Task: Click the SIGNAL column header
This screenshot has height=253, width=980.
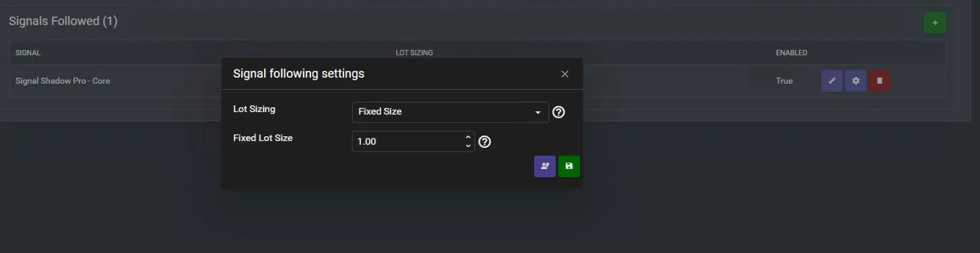Action: coord(28,53)
